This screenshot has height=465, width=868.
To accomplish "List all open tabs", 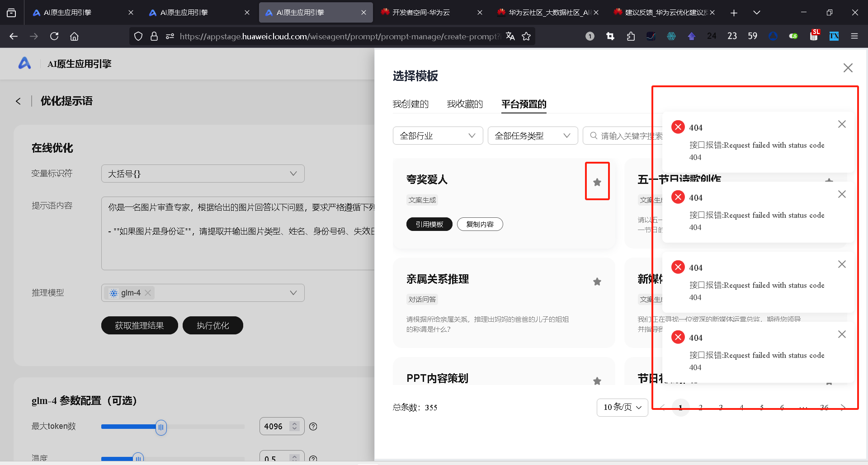I will (756, 13).
